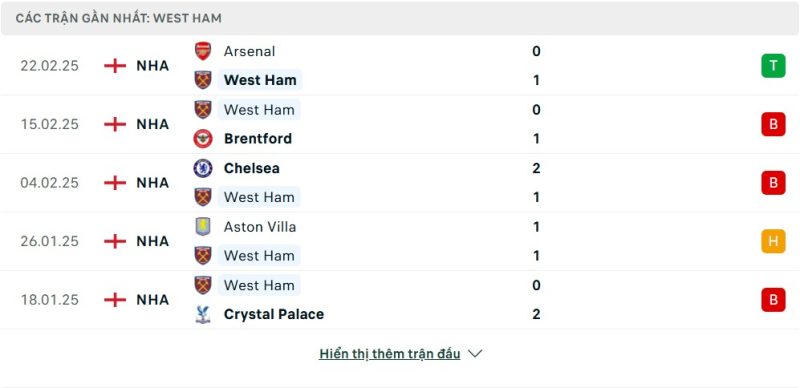Image resolution: width=800 pixels, height=388 pixels.
Task: Click green T result badge
Action: (x=773, y=66)
